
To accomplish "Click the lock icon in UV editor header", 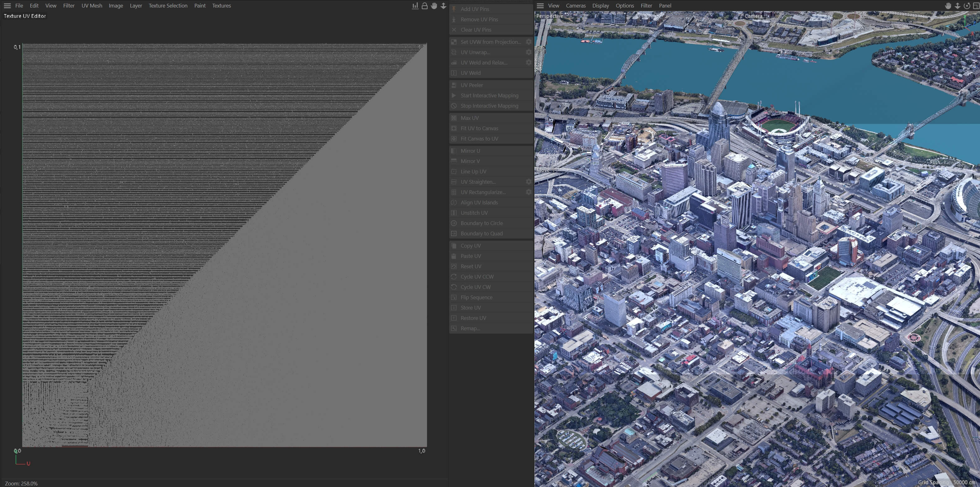I will click(x=425, y=6).
